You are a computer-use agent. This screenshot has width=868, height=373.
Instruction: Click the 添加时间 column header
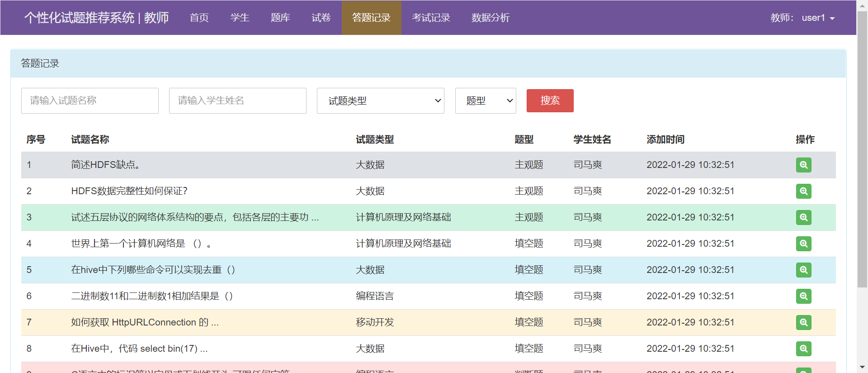coord(665,139)
